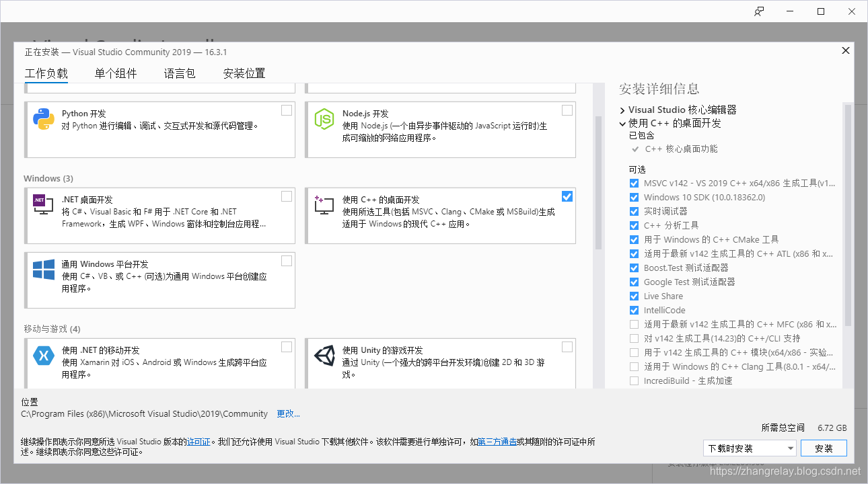Collapse 使用 C++ 的桌面开发 details section
This screenshot has width=868, height=484.
(x=622, y=124)
